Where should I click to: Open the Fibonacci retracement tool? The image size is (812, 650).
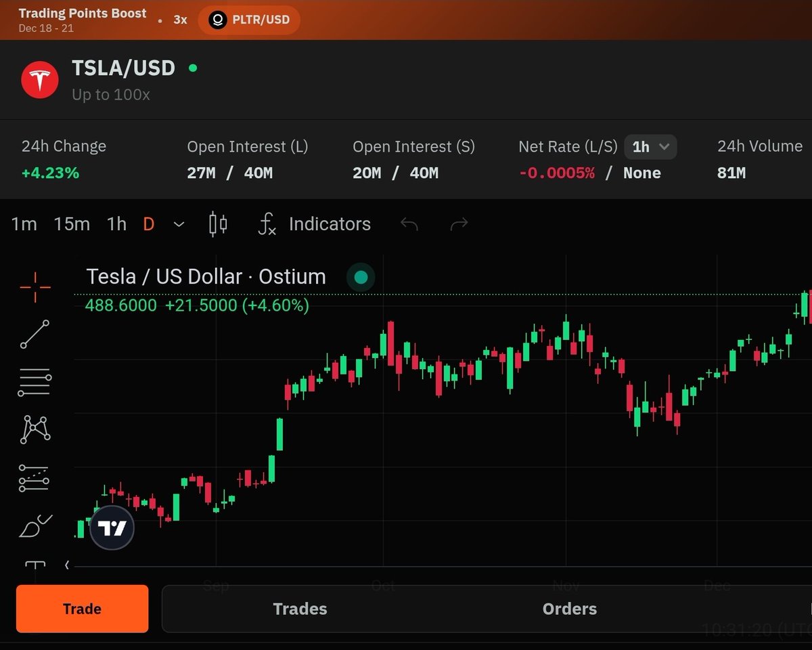pos(35,383)
